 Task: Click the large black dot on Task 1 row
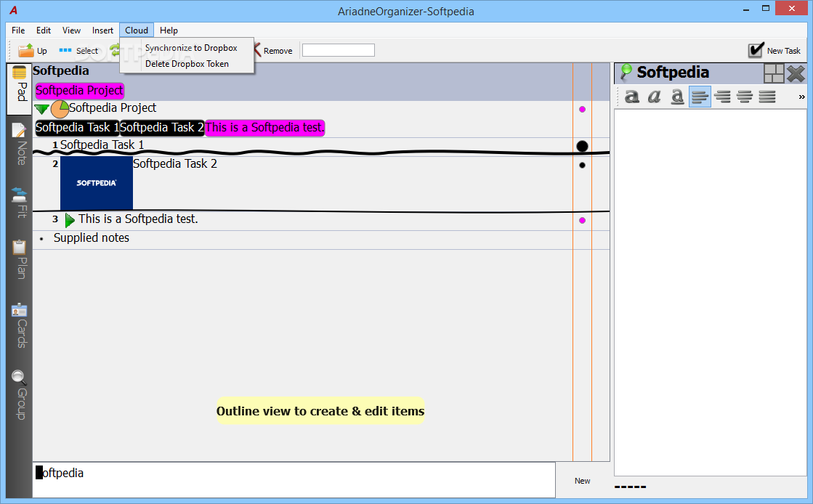coord(582,146)
